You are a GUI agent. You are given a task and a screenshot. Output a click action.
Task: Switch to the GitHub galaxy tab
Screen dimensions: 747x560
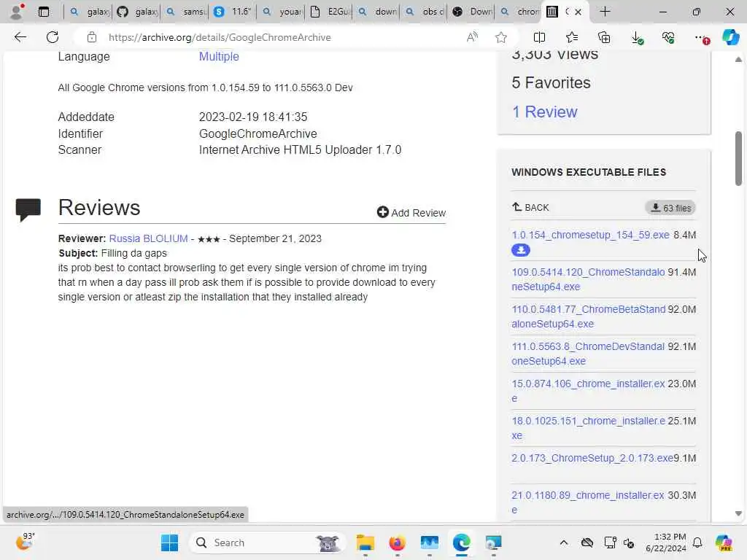pos(137,12)
